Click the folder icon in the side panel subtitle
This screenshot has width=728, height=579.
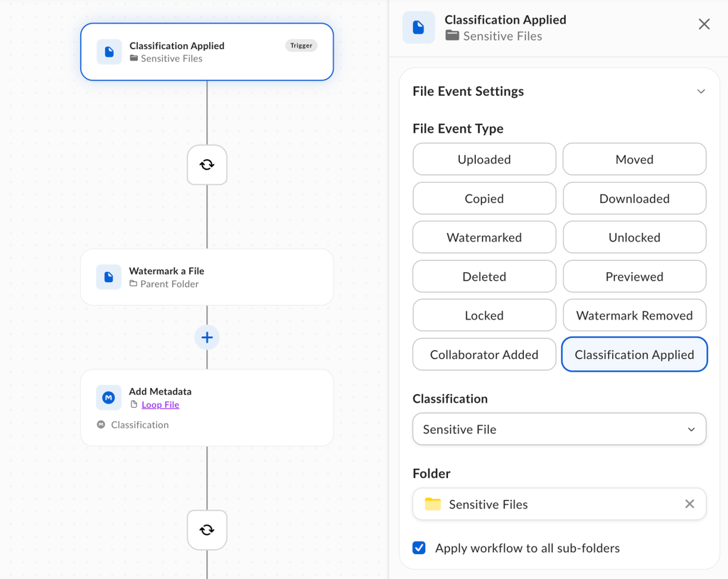(452, 36)
